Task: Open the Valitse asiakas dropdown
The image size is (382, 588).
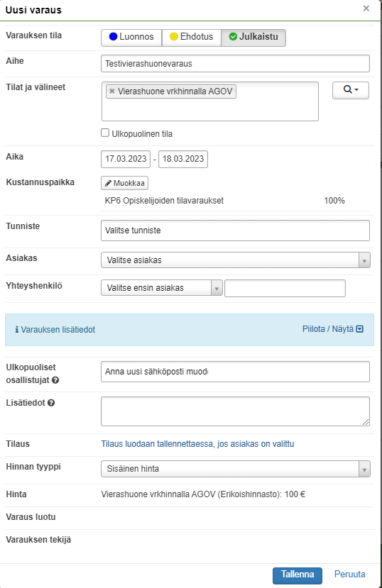Action: point(236,260)
